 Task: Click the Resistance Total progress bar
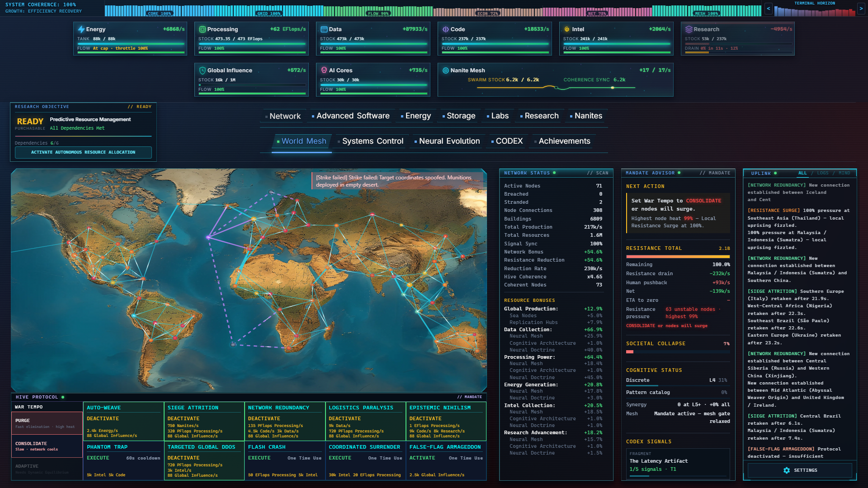pos(678,257)
